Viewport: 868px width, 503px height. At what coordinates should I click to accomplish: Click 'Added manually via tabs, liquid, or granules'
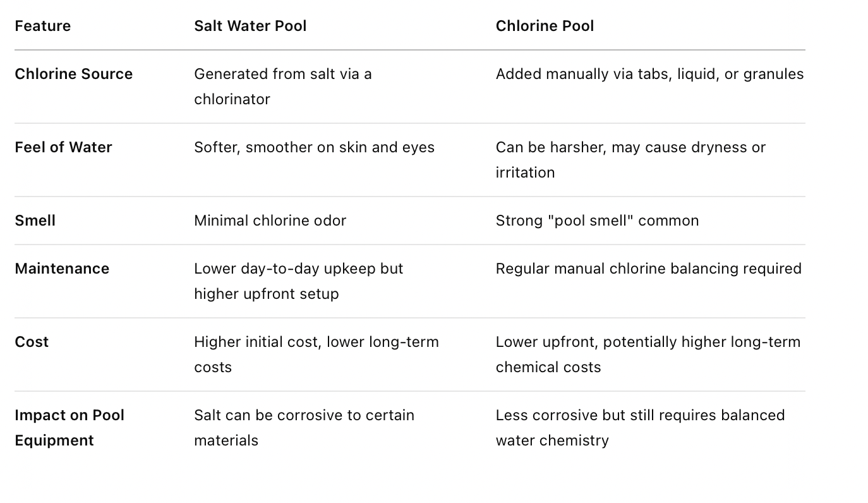click(x=649, y=74)
